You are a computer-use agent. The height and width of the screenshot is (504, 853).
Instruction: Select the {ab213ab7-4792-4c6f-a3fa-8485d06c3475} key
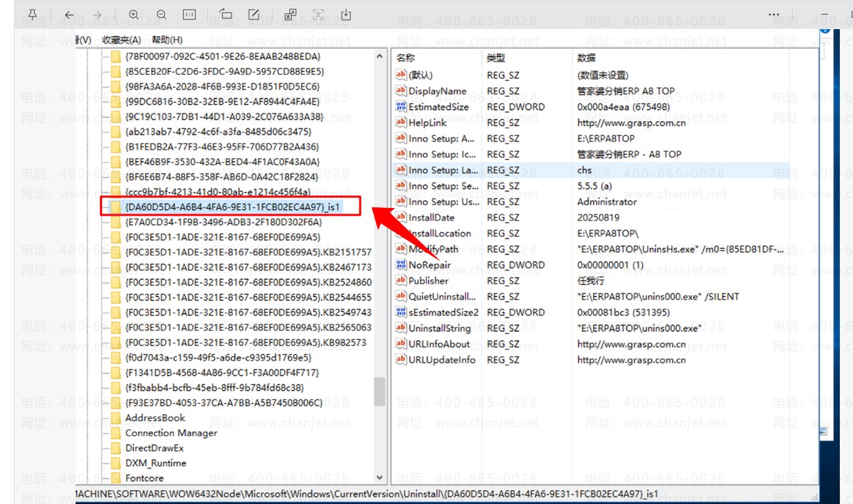[x=218, y=132]
